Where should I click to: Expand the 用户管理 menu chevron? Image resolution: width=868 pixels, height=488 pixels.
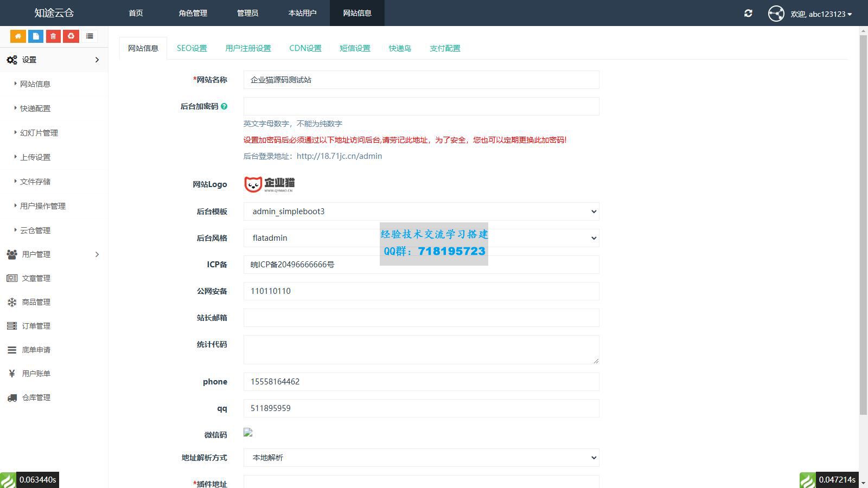click(x=97, y=254)
